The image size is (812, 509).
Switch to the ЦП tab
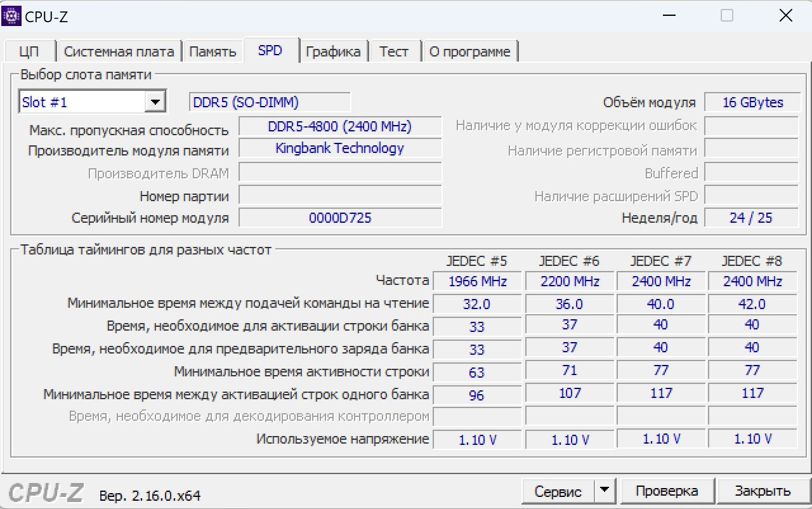[x=29, y=52]
